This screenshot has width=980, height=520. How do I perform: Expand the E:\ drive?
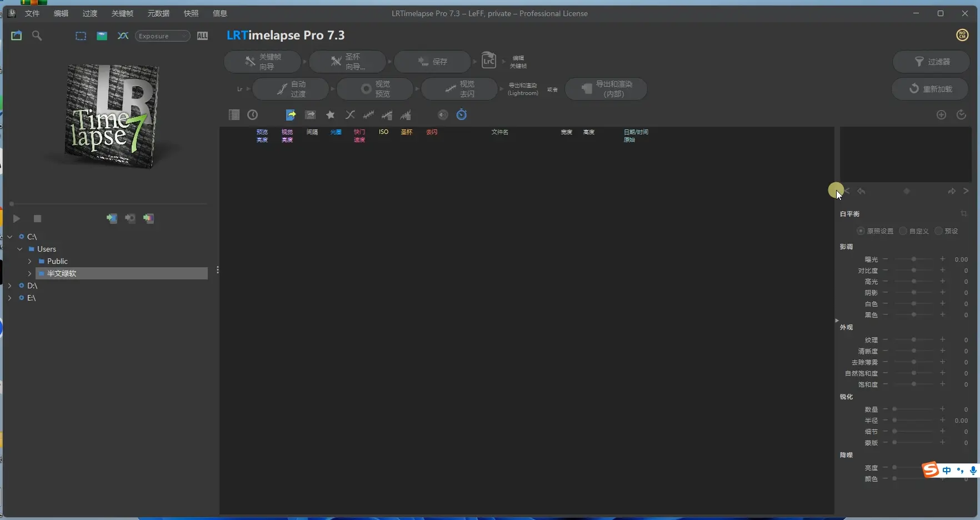tap(9, 298)
